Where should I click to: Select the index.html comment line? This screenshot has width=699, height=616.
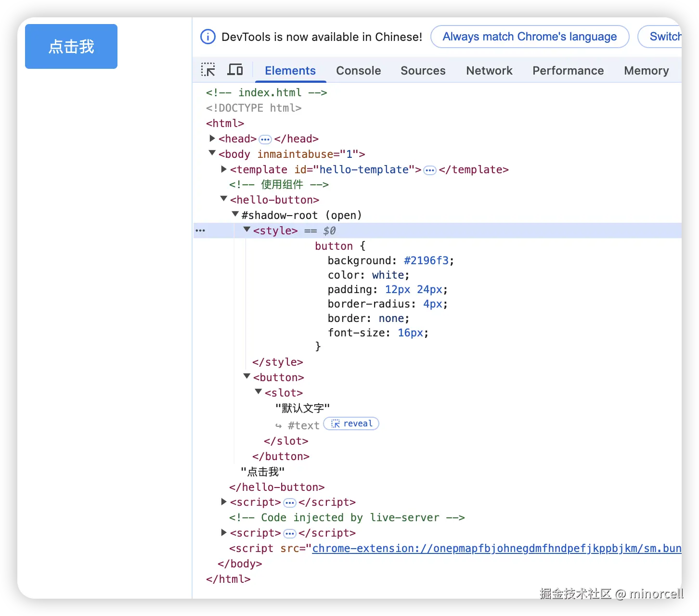[267, 92]
